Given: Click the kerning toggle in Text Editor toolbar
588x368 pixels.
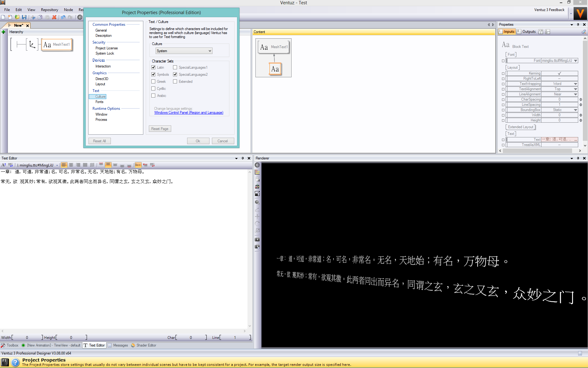Looking at the screenshot, I should [138, 165].
